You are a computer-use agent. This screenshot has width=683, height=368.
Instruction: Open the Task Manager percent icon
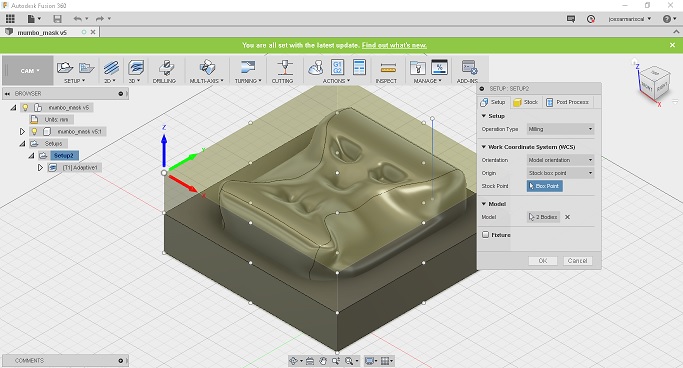[x=439, y=68]
